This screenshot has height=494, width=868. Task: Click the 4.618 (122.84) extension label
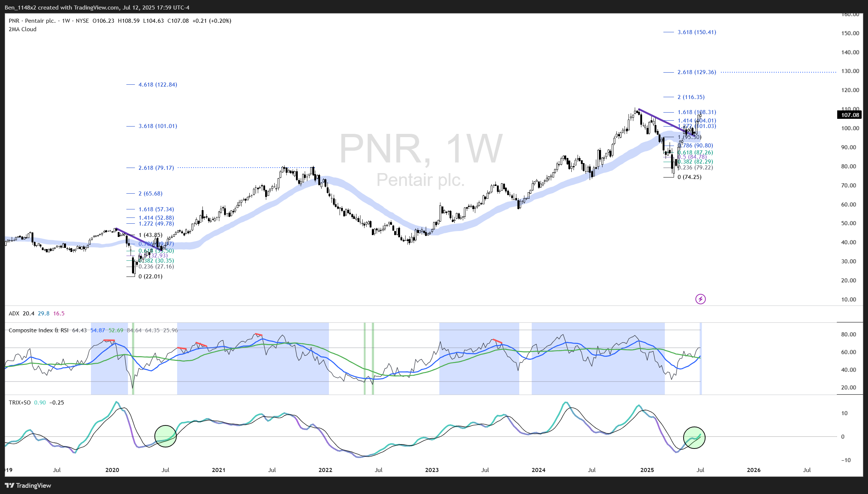coord(158,85)
